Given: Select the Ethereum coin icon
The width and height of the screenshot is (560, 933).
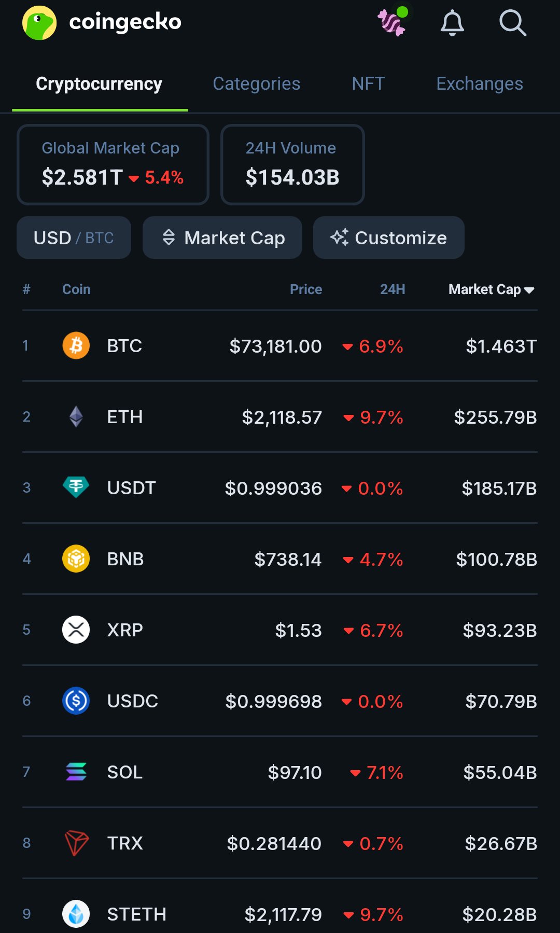Looking at the screenshot, I should (x=76, y=417).
